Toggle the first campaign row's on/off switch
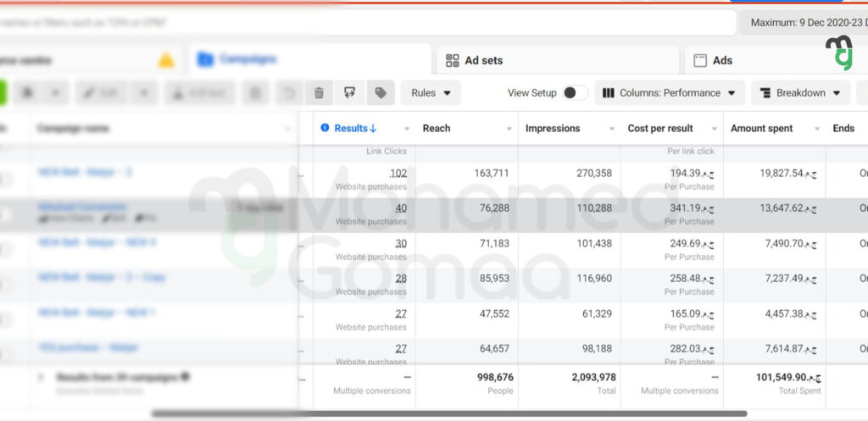This screenshot has width=868, height=421. [4, 179]
